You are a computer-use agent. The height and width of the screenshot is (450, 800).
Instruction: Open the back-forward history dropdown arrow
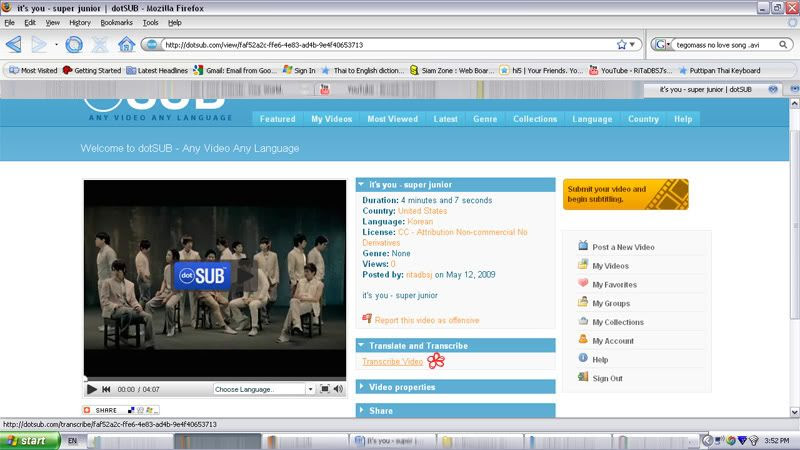point(56,44)
